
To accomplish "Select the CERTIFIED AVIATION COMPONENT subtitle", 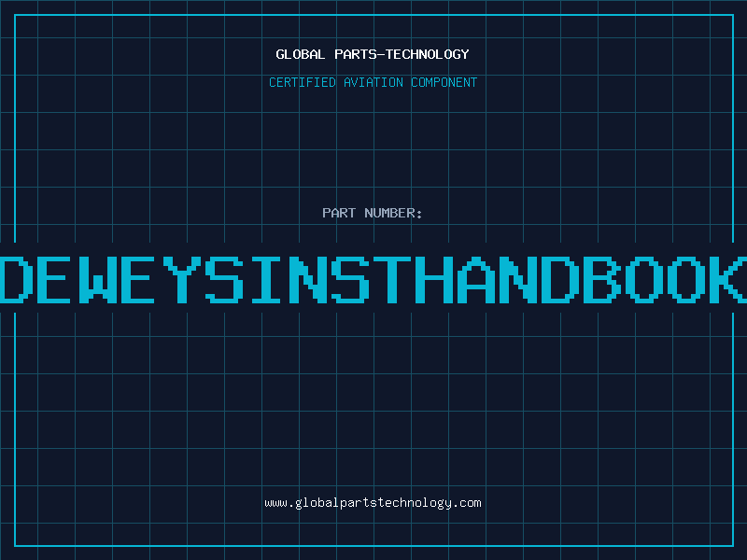I will pyautogui.click(x=373, y=82).
